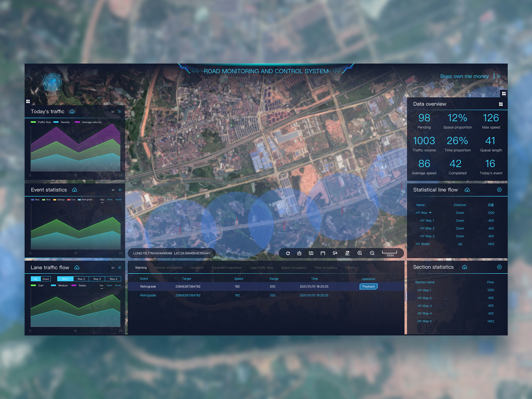Click the cloud download icon in Section statistics panel
This screenshot has height=399, width=532.
[x=465, y=267]
